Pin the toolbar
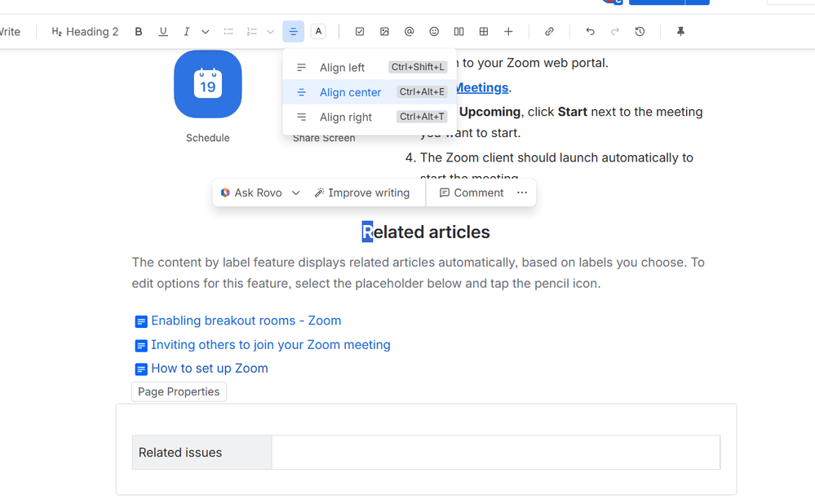This screenshot has height=504, width=815. click(x=680, y=31)
